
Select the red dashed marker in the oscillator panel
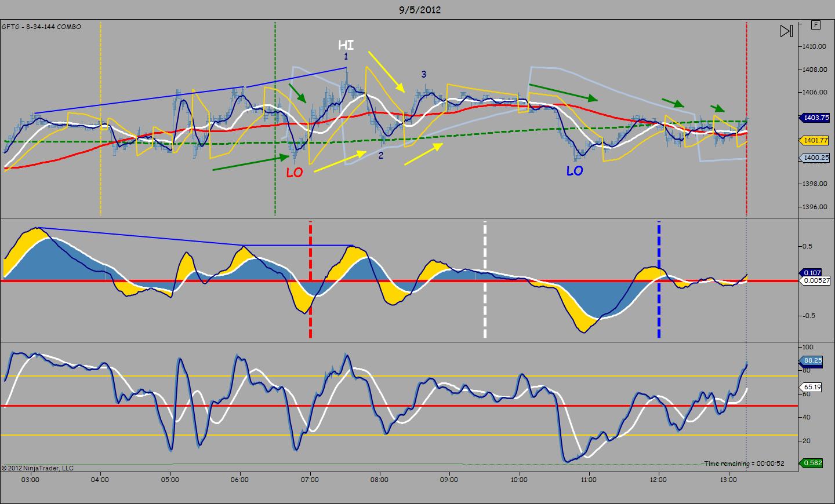point(311,279)
